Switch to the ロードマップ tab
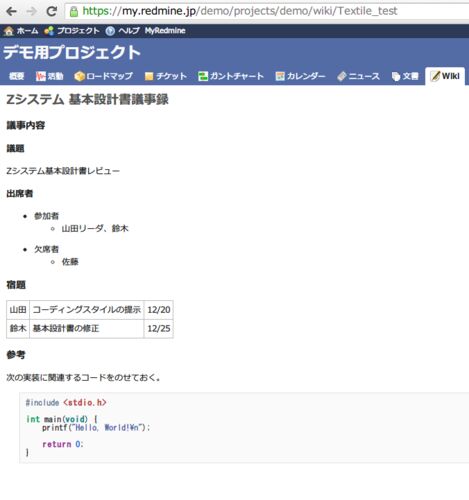 pyautogui.click(x=109, y=76)
